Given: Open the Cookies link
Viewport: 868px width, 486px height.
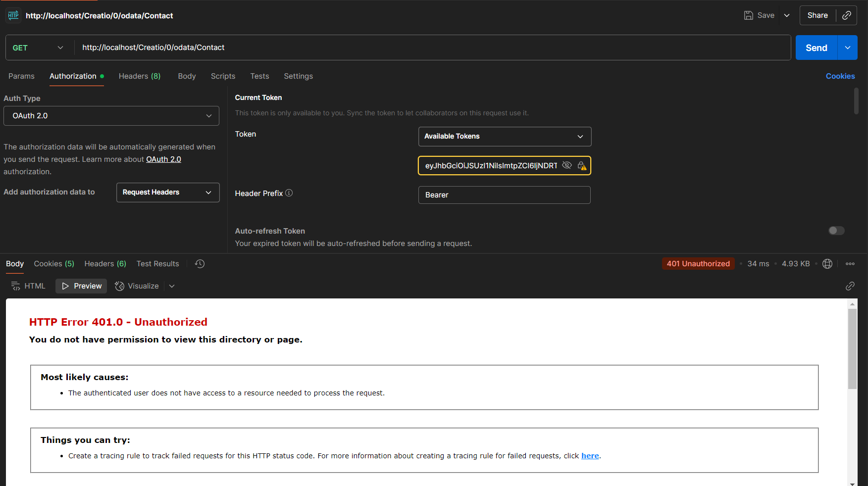Looking at the screenshot, I should point(840,76).
